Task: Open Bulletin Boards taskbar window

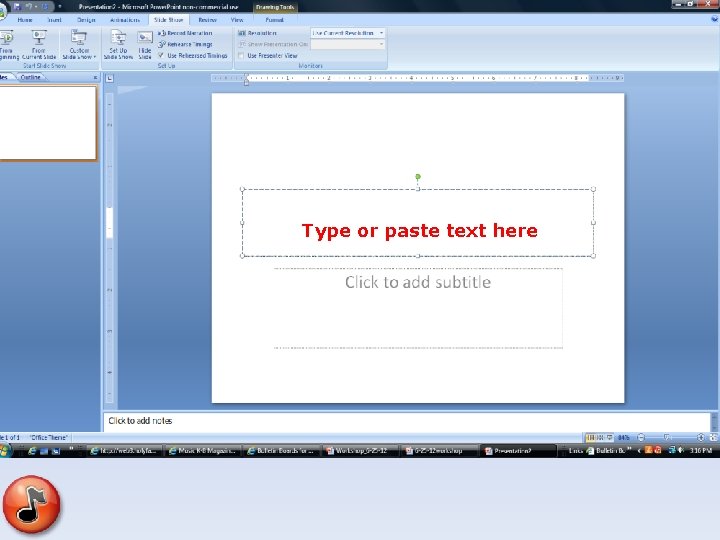Action: point(281,451)
